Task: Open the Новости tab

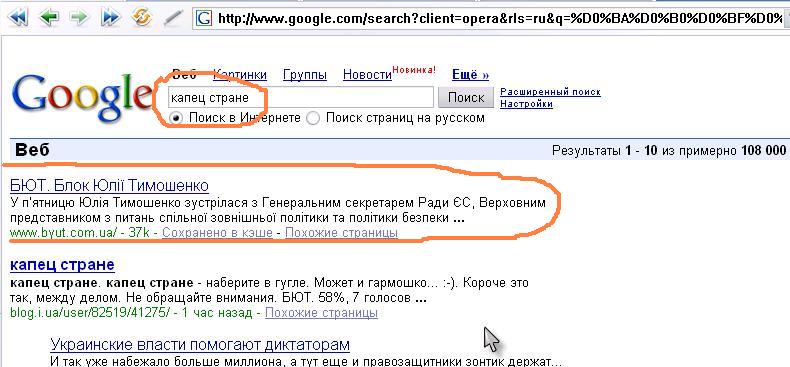Action: point(367,75)
